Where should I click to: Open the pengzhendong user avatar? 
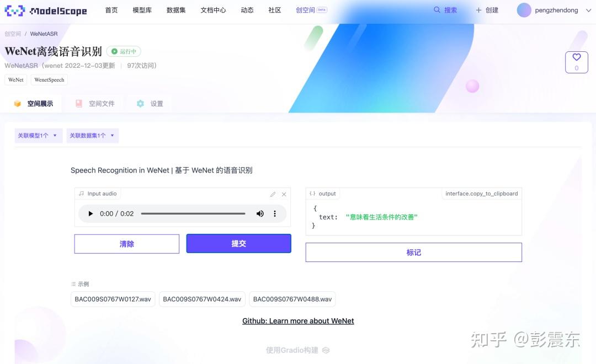pos(524,10)
